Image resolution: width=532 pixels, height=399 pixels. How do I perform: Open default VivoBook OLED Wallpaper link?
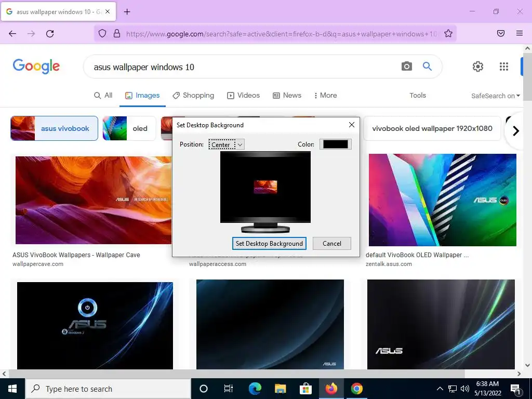pyautogui.click(x=417, y=255)
